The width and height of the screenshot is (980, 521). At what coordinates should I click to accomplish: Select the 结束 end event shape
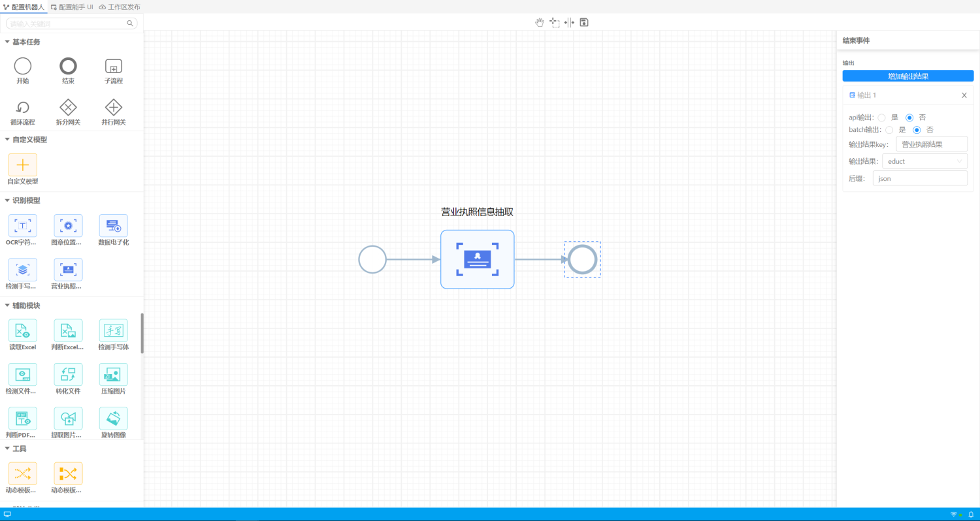click(68, 66)
